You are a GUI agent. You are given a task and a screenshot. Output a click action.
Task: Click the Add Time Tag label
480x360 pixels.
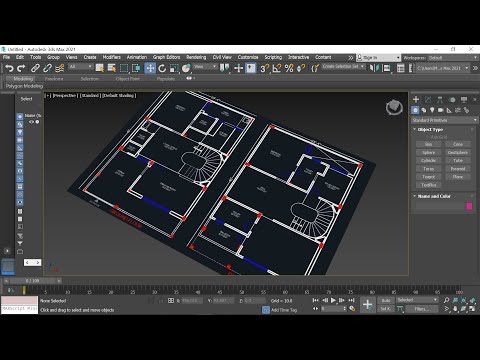coord(284,310)
